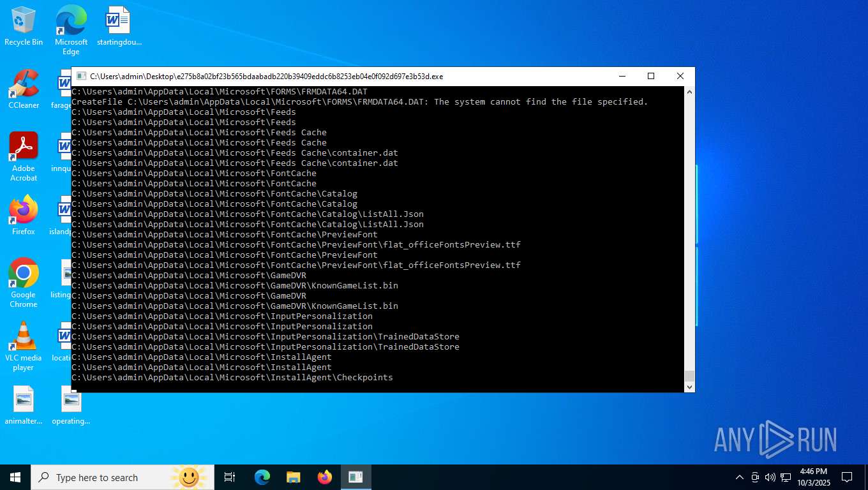Launch Microsoft Edge from desktop shortcut
Image resolution: width=868 pixels, height=490 pixels.
71,29
